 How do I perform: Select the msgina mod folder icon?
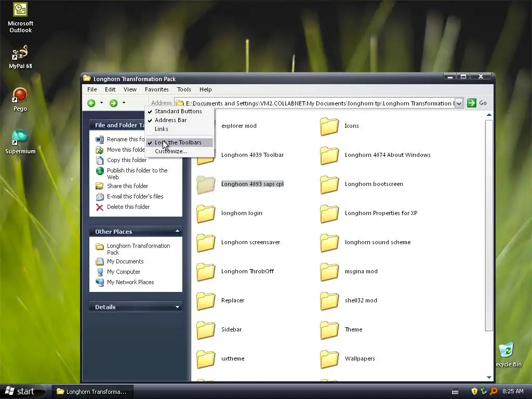point(329,272)
